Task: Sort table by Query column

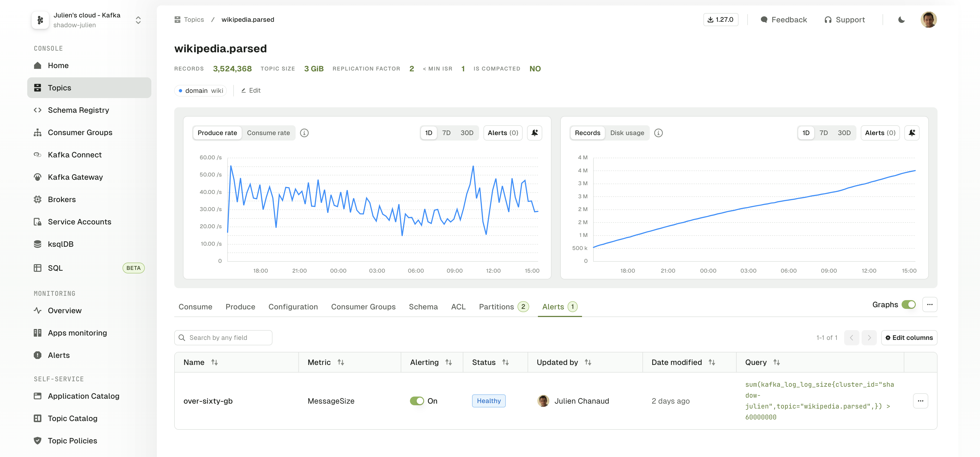Action: (776, 363)
